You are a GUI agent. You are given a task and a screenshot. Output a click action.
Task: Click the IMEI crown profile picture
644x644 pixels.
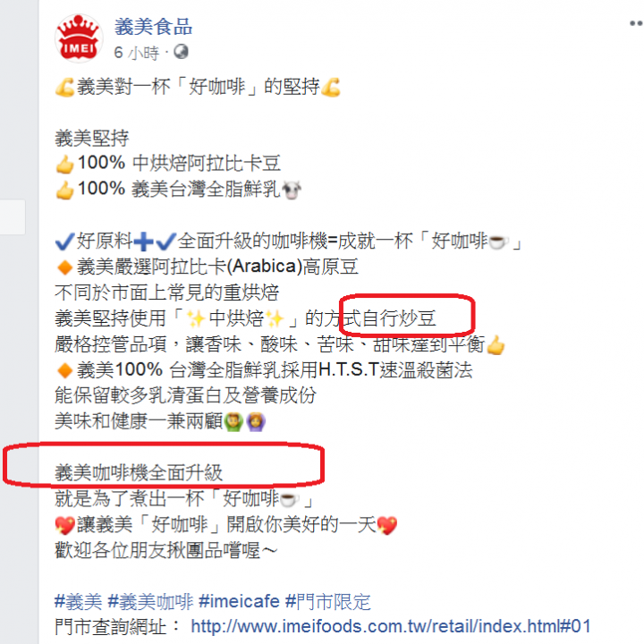point(79,38)
